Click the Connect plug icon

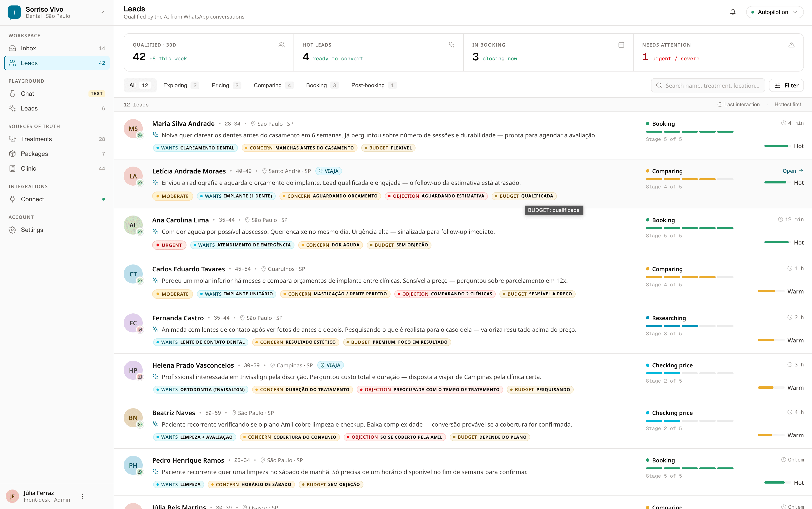pos(12,199)
